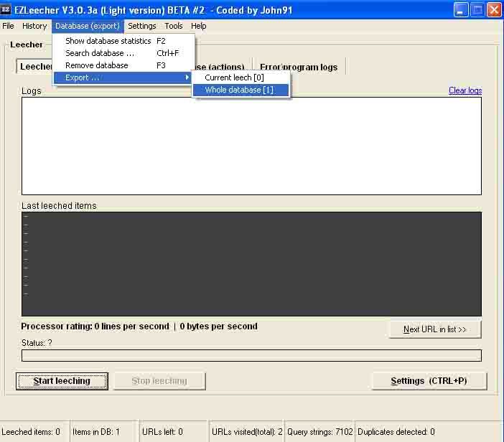Open the History menu
The width and height of the screenshot is (504, 442).
click(34, 26)
